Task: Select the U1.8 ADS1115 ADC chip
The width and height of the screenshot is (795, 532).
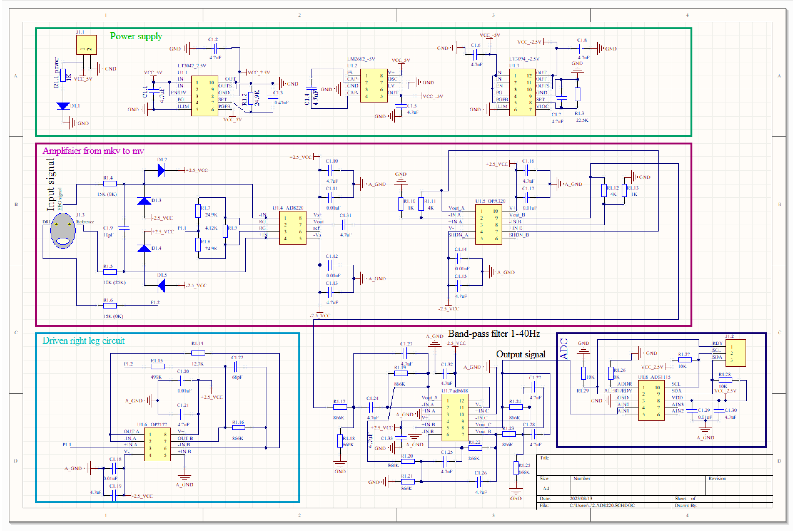Action: click(x=651, y=400)
